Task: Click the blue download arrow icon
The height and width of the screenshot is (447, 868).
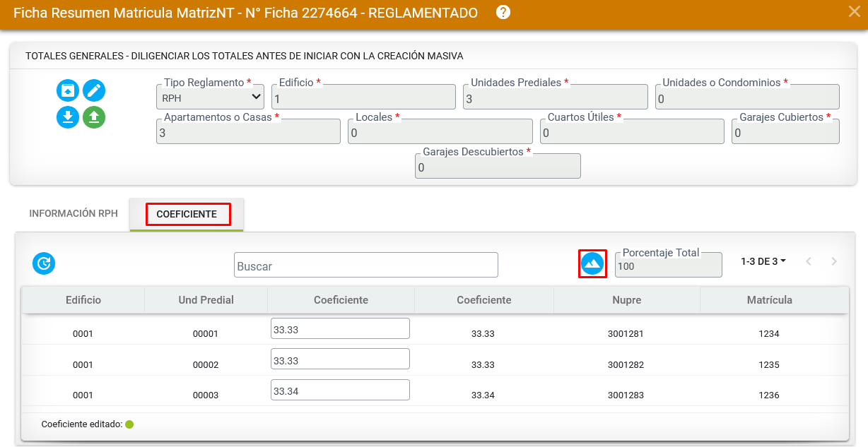Action: tap(68, 117)
